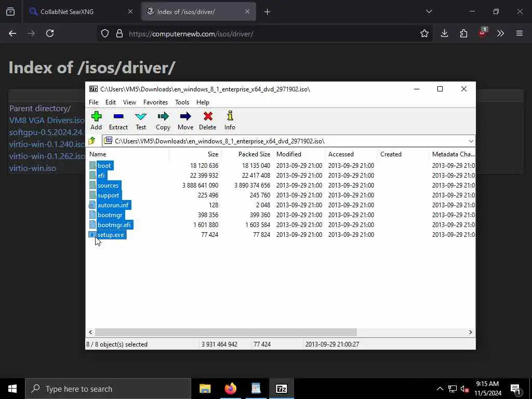Open virtio-win-0.1.240.iso link
532x399 pixels.
(x=47, y=144)
